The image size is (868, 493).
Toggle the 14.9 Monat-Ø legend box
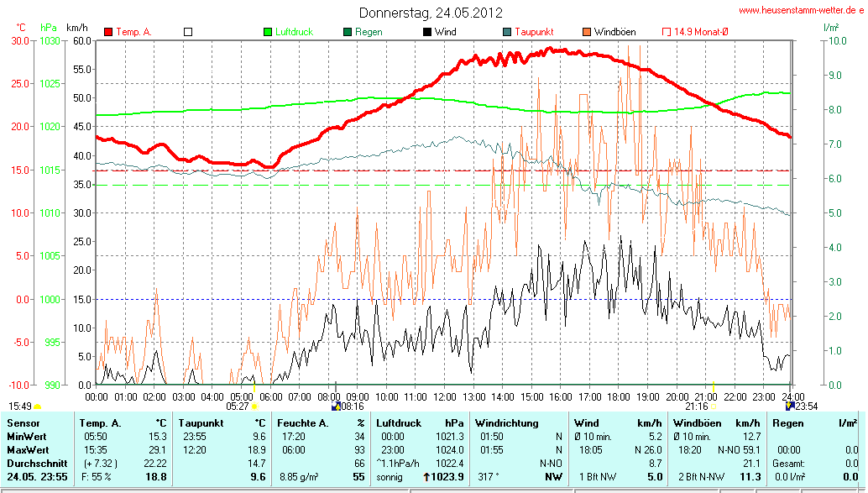pyautogui.click(x=667, y=32)
